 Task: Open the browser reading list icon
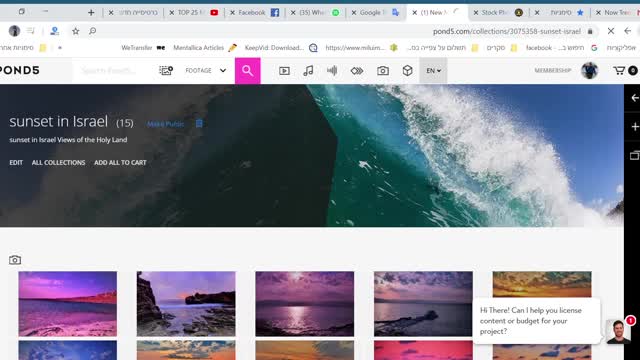[x=31, y=31]
